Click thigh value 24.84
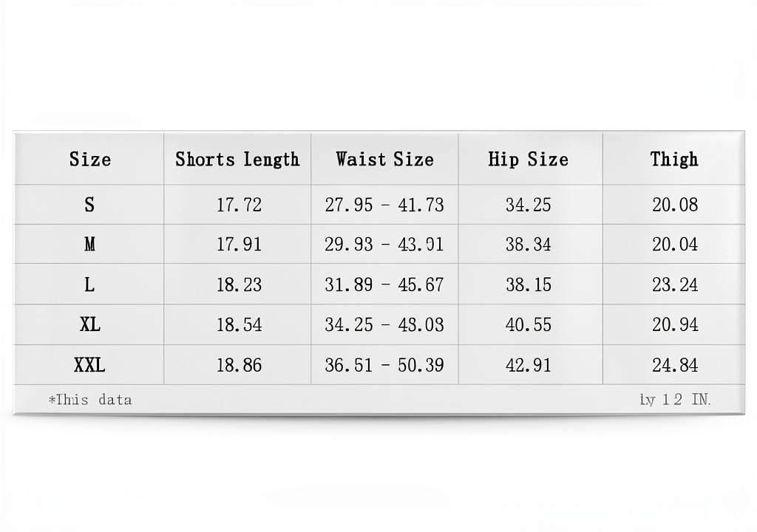This screenshot has height=532, width=757. click(x=675, y=365)
